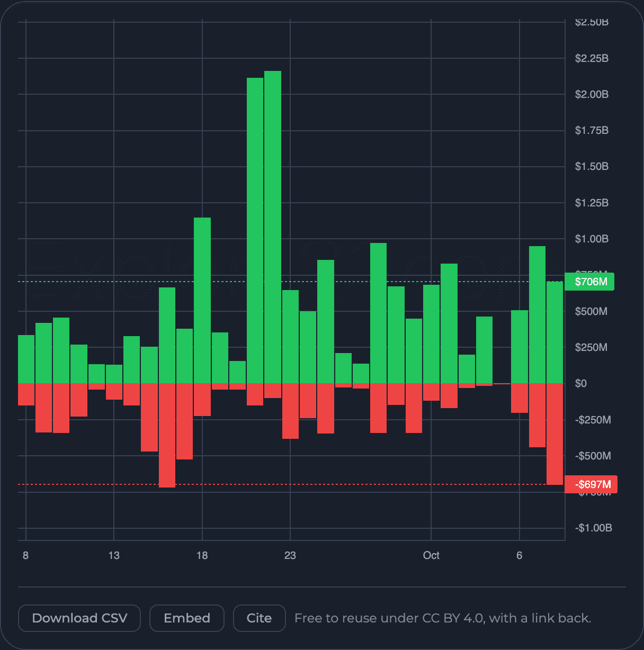This screenshot has height=650, width=644.
Task: Click the $1.00B y-axis label
Action: (x=592, y=239)
